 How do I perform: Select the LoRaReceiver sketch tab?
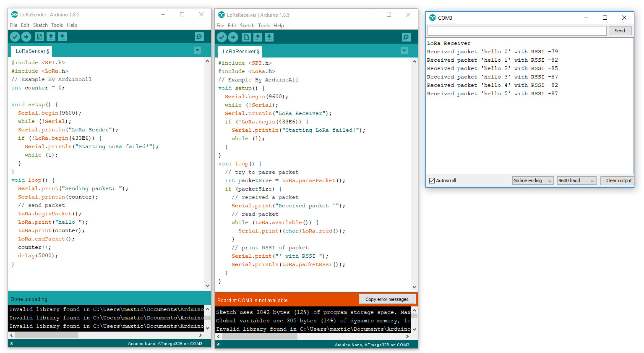tap(240, 52)
